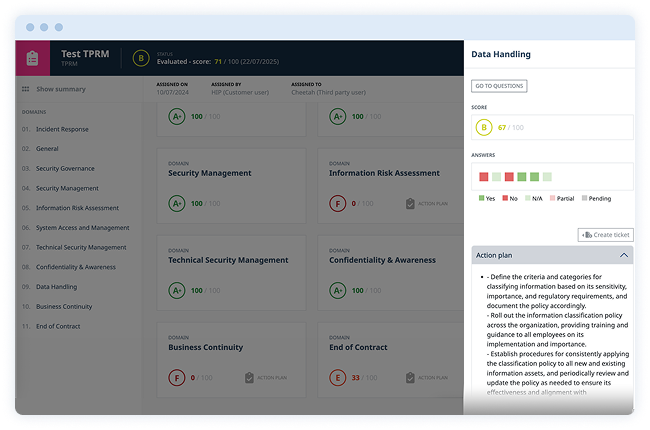Viewport: 650px width, 430px height.
Task: Select System Access and Management domain
Action: (x=82, y=228)
